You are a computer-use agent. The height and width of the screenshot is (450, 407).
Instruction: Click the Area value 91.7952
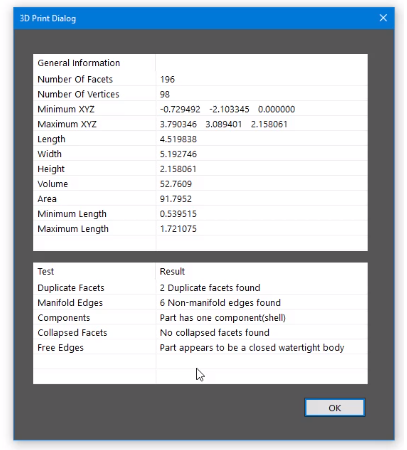(176, 199)
